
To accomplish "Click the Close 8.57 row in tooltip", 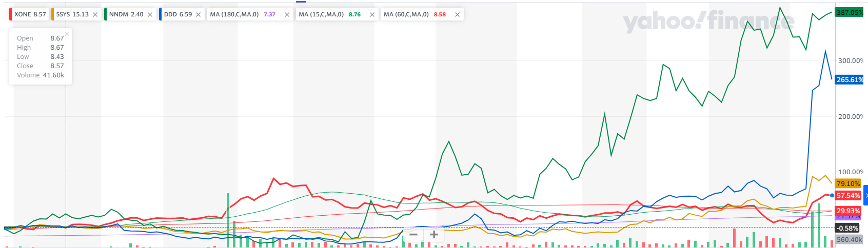I will (41, 66).
